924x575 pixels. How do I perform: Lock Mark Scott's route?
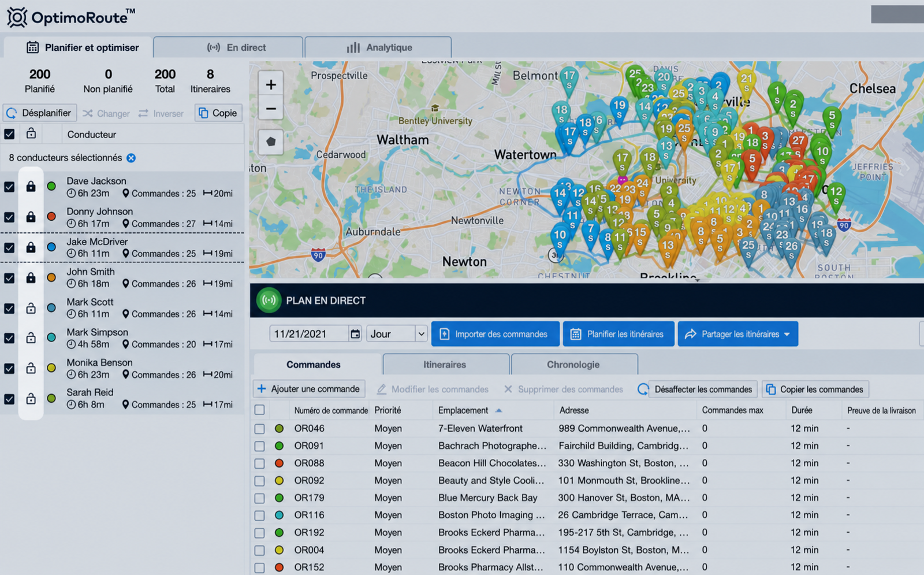[31, 308]
